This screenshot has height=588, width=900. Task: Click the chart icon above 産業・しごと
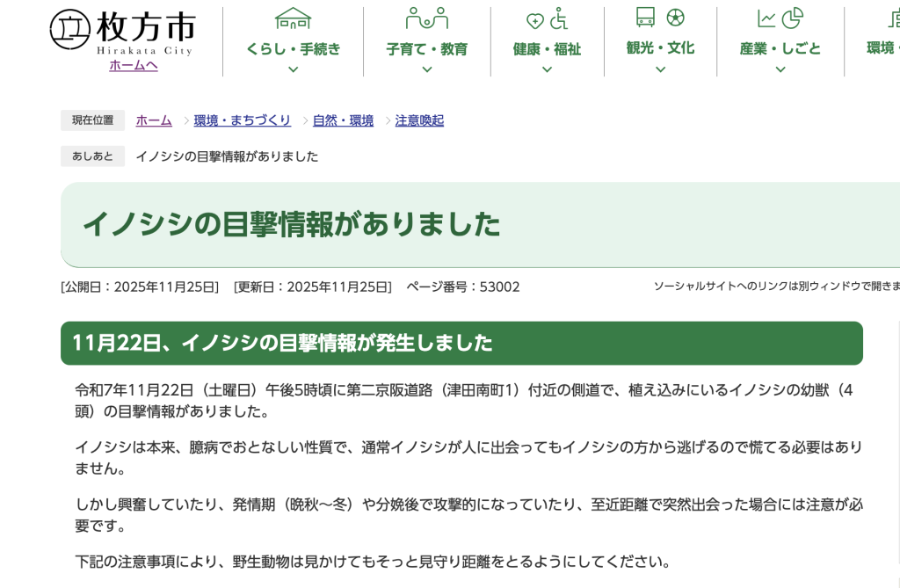pyautogui.click(x=780, y=18)
